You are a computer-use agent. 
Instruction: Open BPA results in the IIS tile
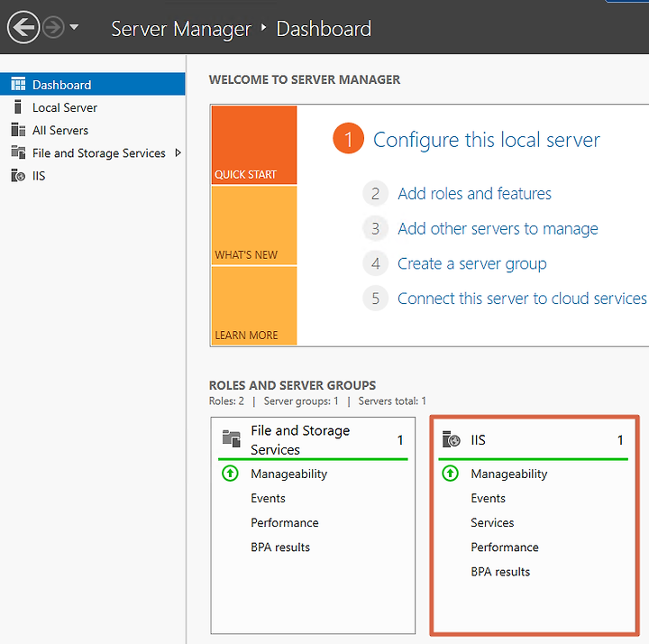500,572
